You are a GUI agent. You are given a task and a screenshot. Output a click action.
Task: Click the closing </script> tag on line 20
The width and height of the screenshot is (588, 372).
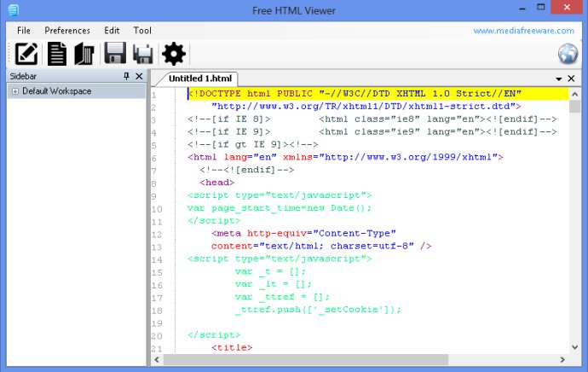pyautogui.click(x=214, y=334)
